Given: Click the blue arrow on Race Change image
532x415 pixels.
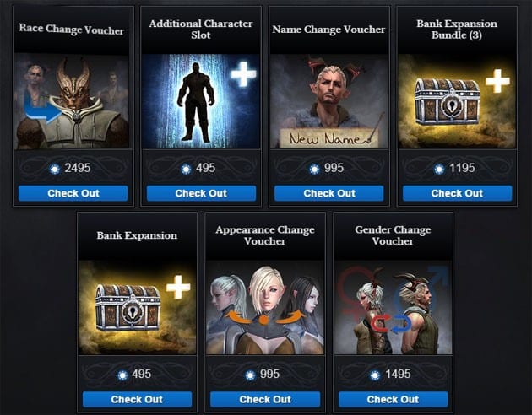Looking at the screenshot, I should [x=43, y=112].
